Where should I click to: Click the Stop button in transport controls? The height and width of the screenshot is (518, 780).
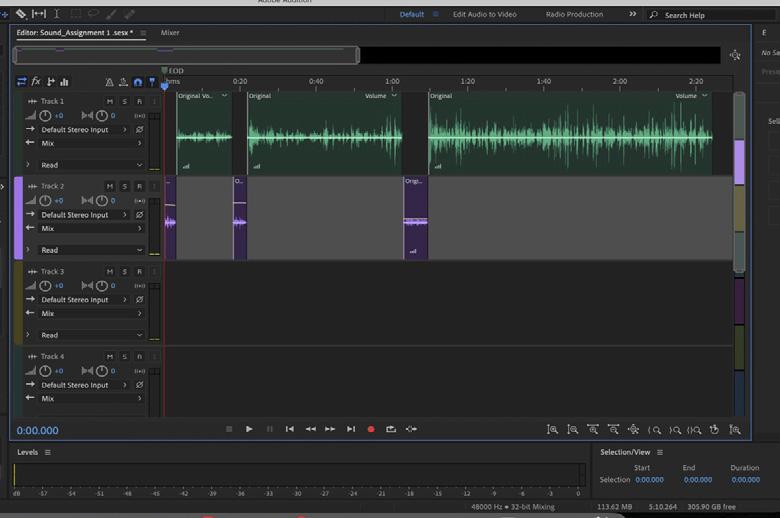coord(229,429)
